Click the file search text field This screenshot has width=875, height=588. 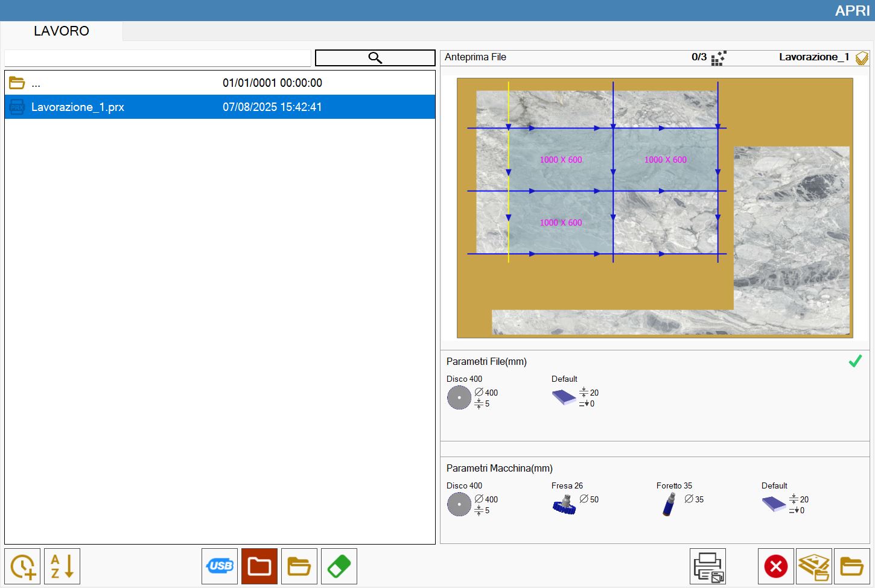pos(157,58)
